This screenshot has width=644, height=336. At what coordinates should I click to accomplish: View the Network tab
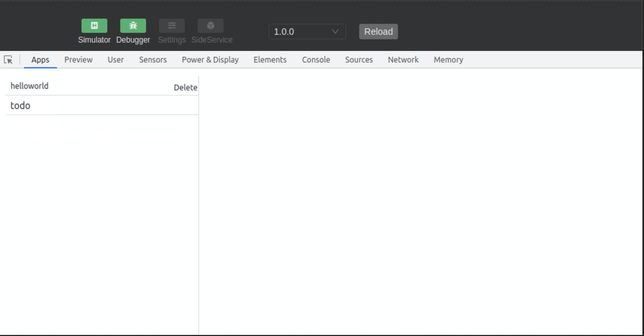(403, 60)
